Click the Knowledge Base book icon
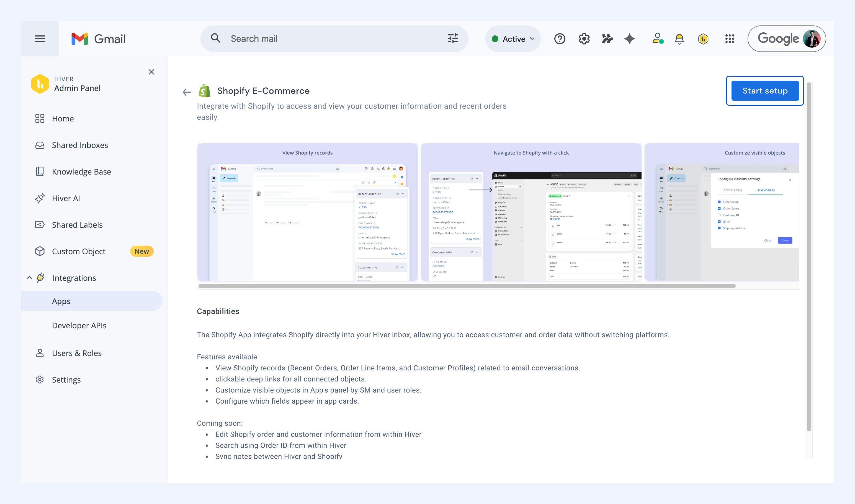Screen dimensions: 855x504 click(40, 172)
